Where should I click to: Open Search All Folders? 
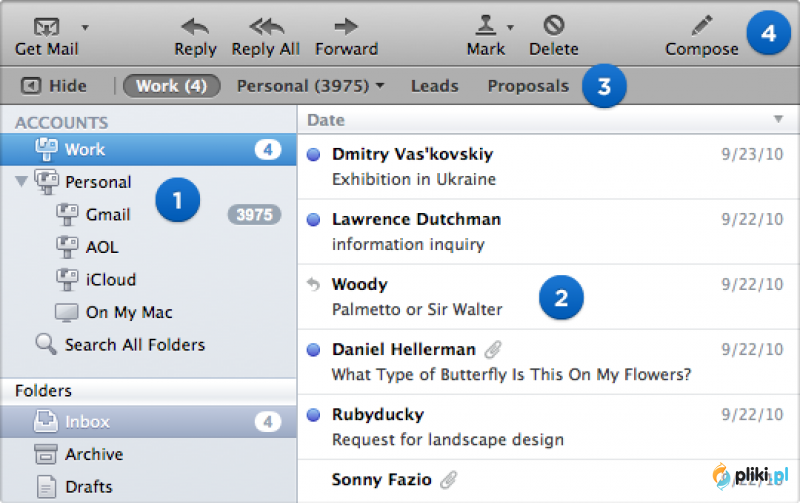(120, 345)
